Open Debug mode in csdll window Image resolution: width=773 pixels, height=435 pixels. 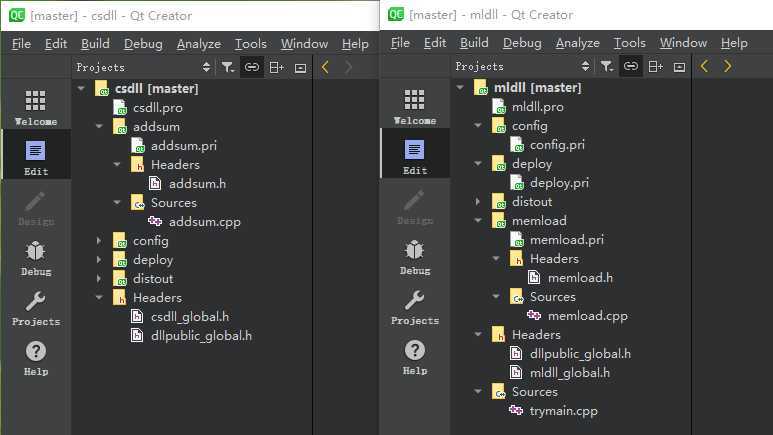(x=35, y=258)
